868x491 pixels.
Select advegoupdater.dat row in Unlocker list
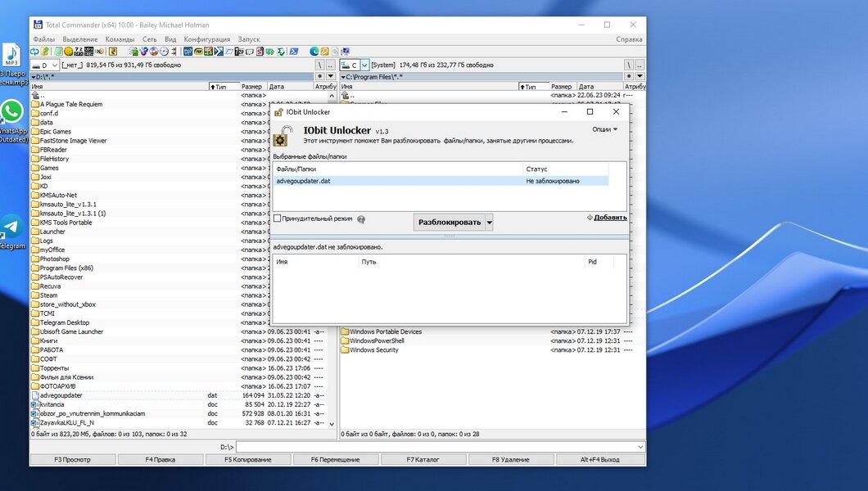pyautogui.click(x=441, y=181)
